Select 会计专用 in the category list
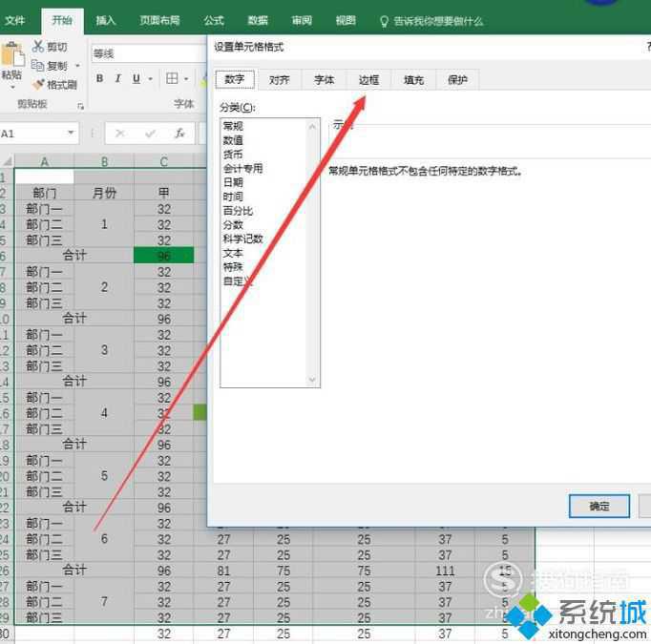651x644 pixels. tap(242, 168)
